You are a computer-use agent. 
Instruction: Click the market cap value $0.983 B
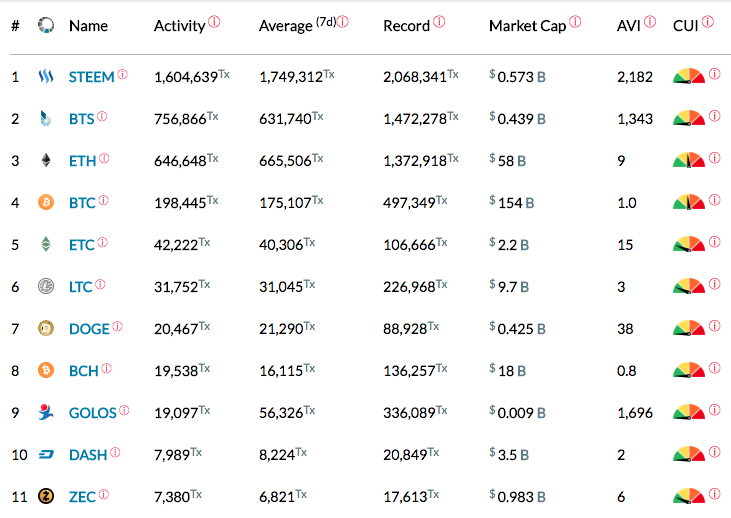[x=517, y=496]
